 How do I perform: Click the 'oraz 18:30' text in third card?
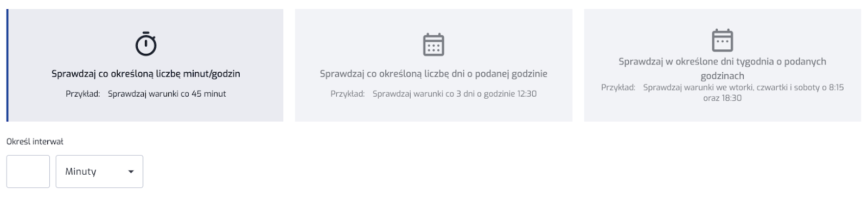point(722,98)
